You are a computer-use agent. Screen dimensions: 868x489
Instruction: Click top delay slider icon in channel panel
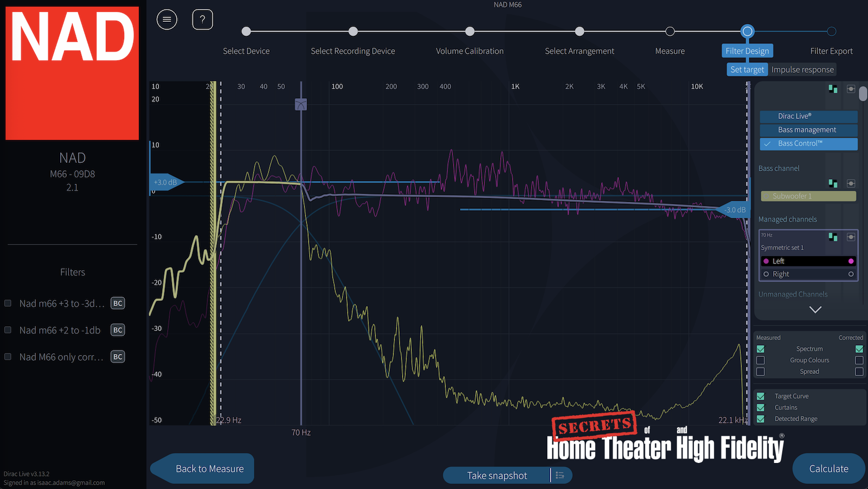click(851, 89)
